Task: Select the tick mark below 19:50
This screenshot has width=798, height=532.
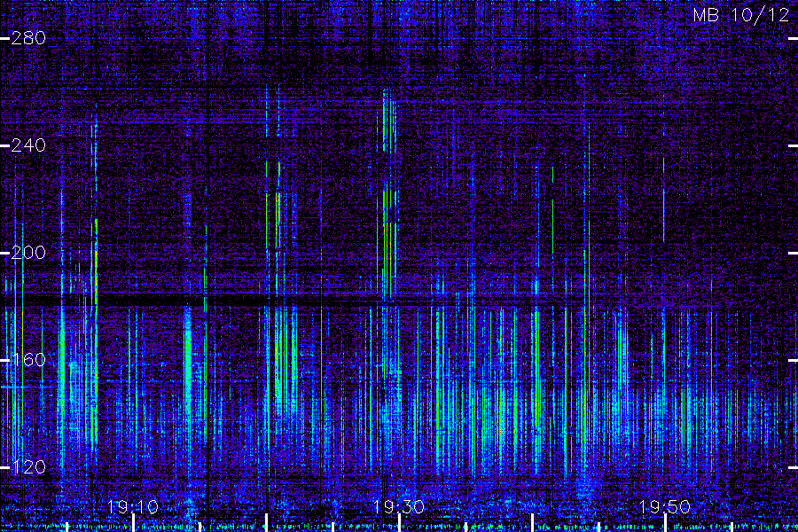Action: point(665,523)
